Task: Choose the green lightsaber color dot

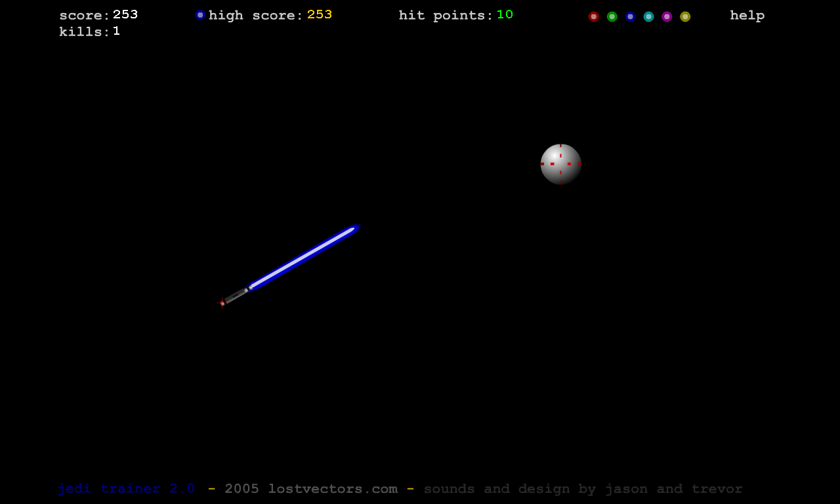Action: coord(612,16)
